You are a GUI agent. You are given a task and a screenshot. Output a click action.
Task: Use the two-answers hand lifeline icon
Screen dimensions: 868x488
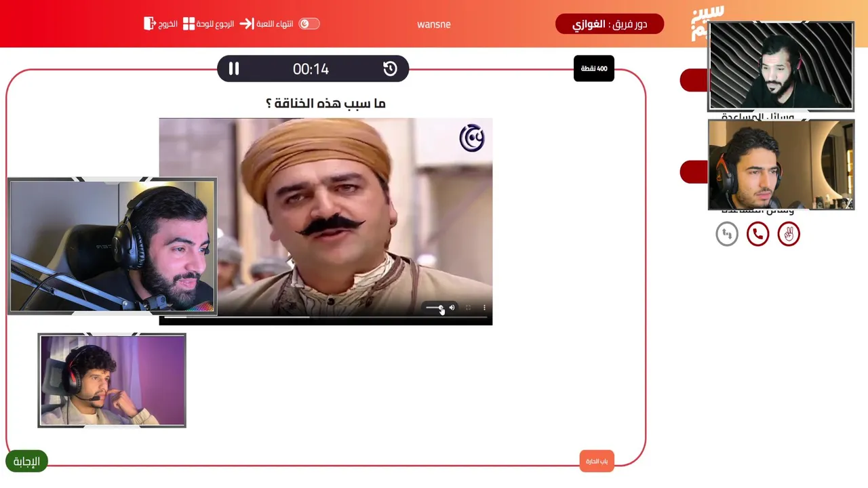pyautogui.click(x=789, y=235)
